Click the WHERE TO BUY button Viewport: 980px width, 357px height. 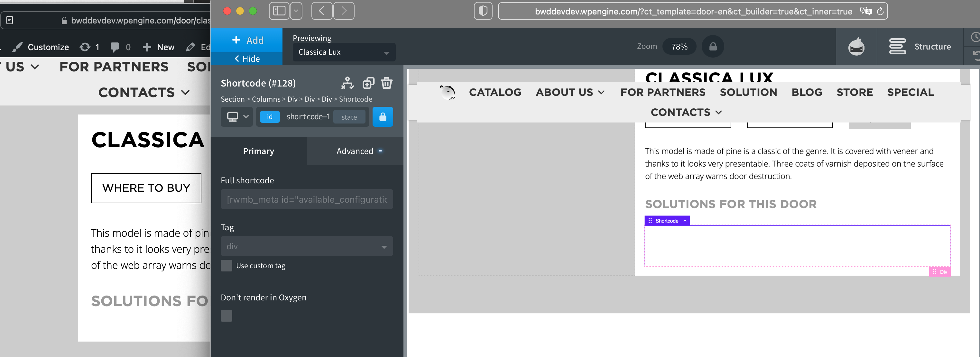pos(146,188)
